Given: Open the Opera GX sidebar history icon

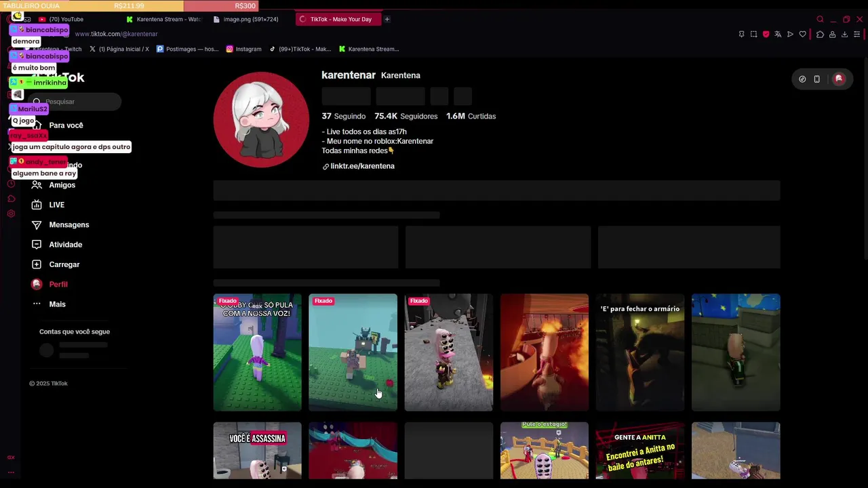Looking at the screenshot, I should [11, 184].
